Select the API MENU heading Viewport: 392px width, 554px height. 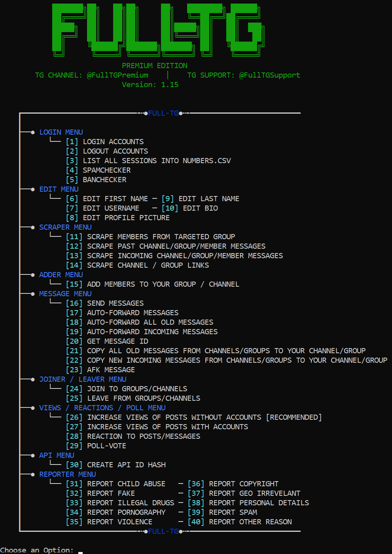[x=57, y=455]
